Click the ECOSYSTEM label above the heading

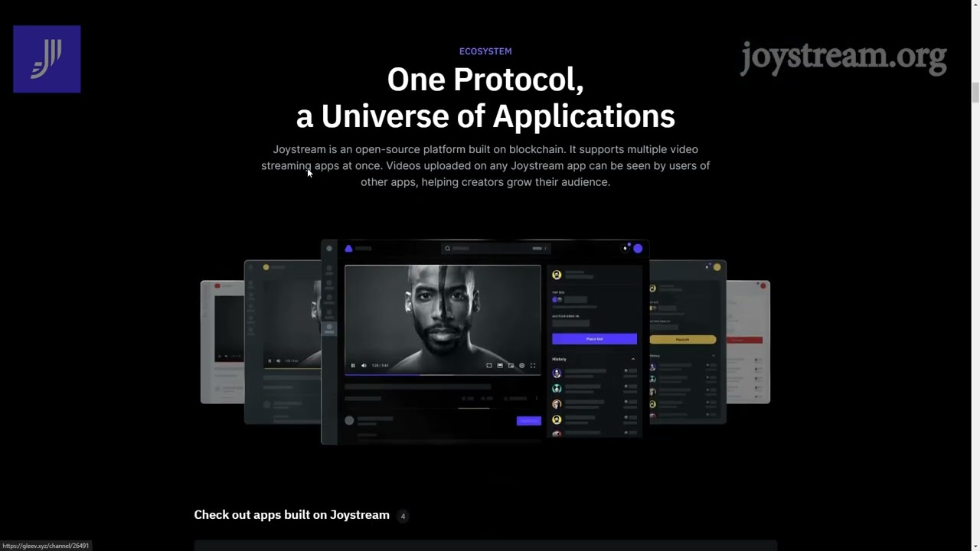(485, 51)
